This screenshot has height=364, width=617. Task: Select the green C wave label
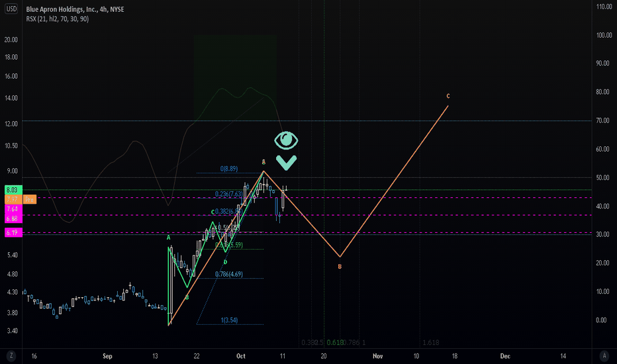coord(213,212)
